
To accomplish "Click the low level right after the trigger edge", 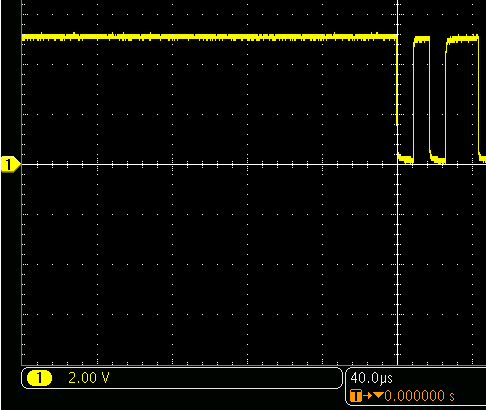I will (405, 159).
